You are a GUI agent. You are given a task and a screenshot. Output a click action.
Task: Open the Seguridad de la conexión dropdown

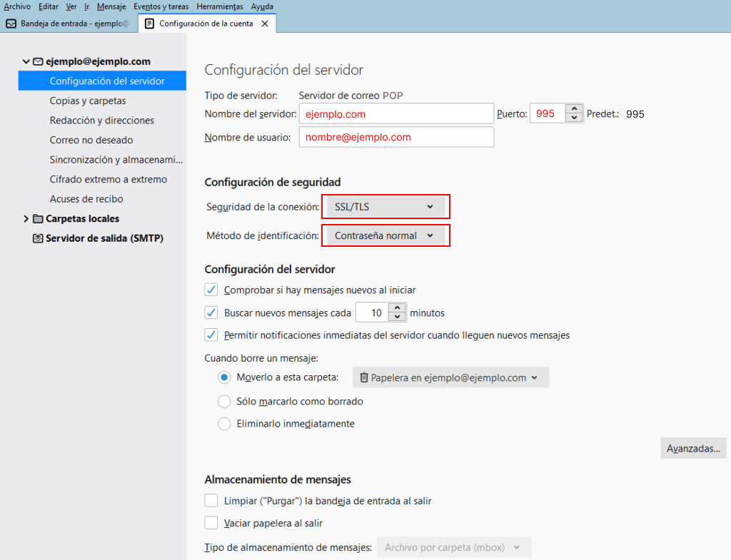coord(385,207)
